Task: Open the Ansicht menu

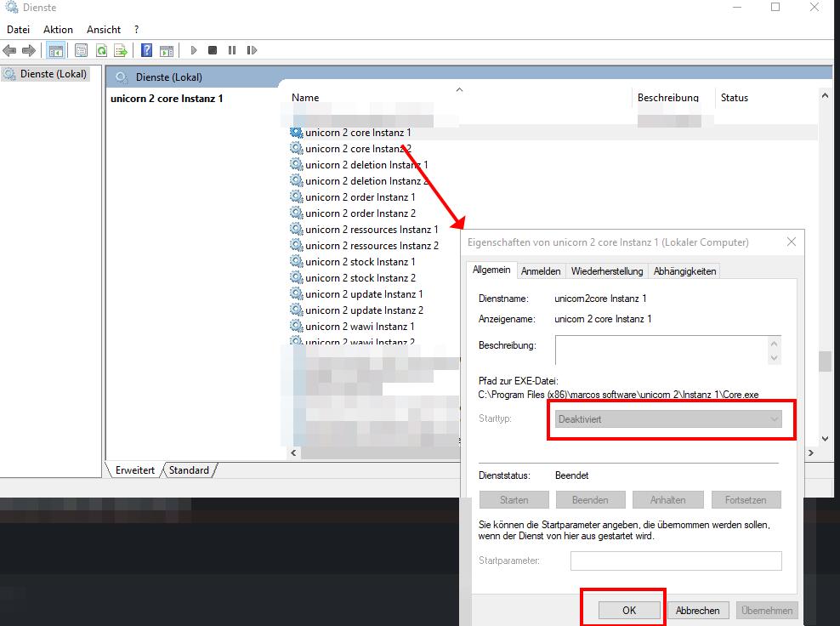Action: (x=104, y=30)
